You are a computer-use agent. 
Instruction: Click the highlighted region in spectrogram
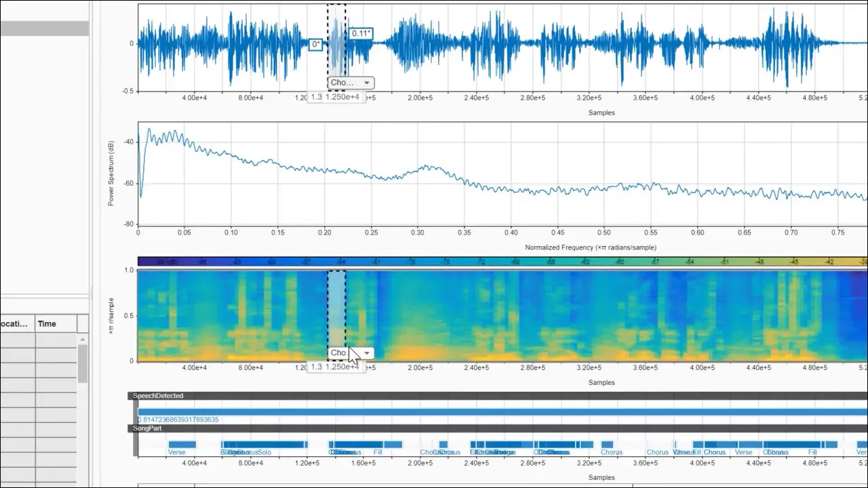[x=337, y=305]
